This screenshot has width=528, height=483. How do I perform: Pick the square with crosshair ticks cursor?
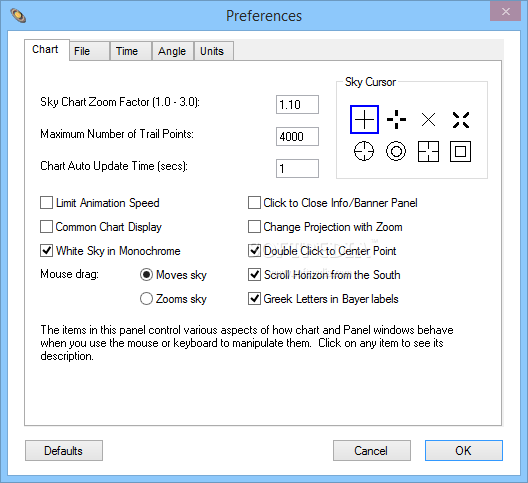tap(428, 151)
